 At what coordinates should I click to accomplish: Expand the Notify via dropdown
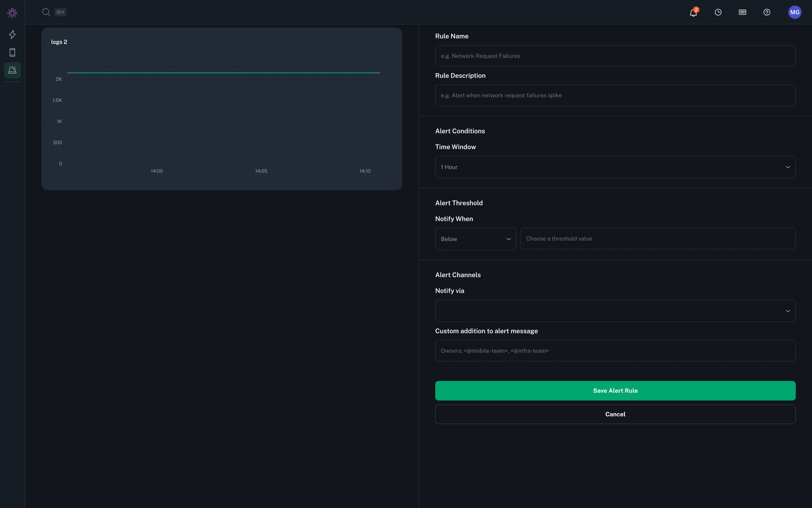(615, 311)
